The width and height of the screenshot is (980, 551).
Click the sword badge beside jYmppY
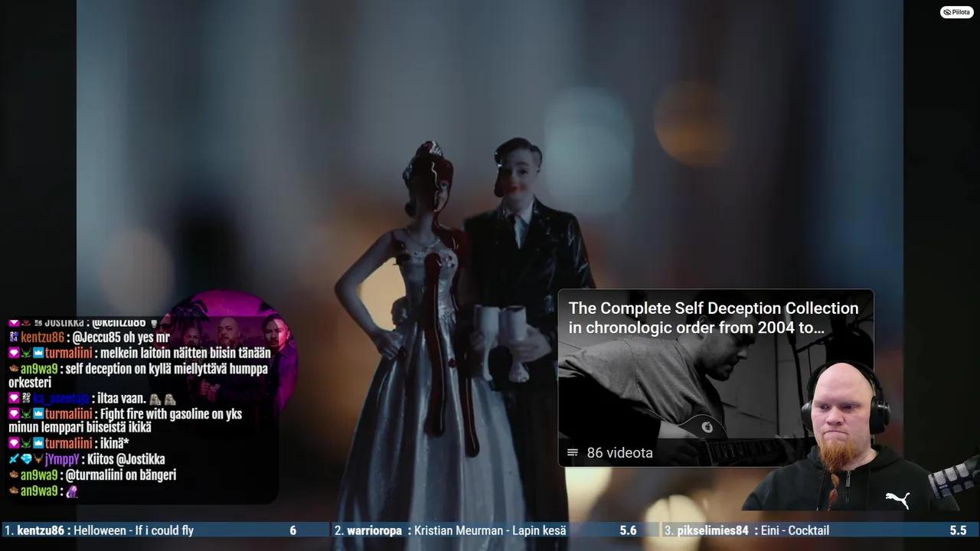(14, 459)
